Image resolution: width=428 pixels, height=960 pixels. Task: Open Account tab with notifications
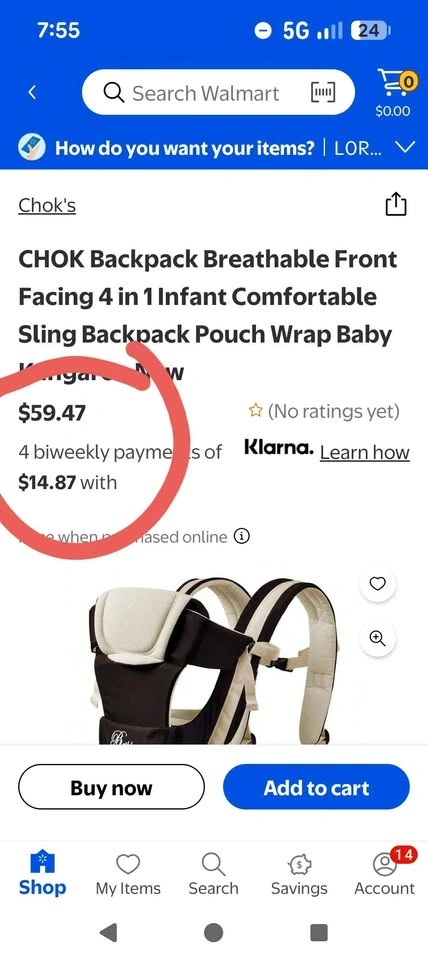click(385, 874)
